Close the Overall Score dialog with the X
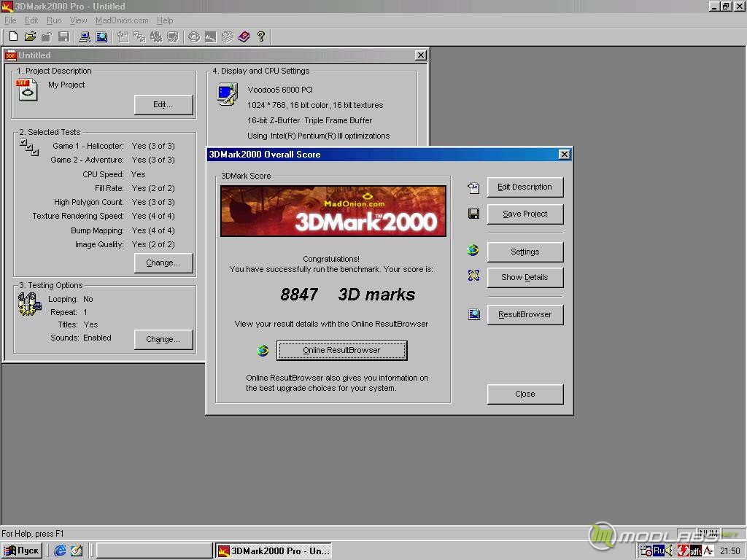Viewport: 747px width, 560px height. point(564,155)
